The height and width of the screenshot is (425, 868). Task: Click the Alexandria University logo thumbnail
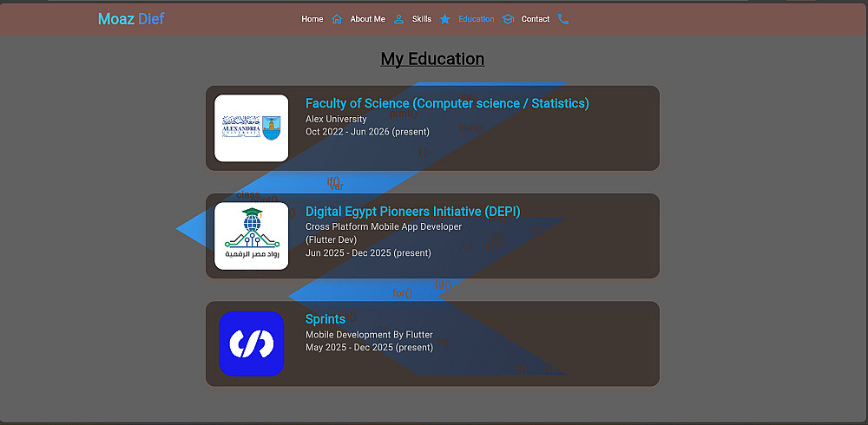[252, 127]
